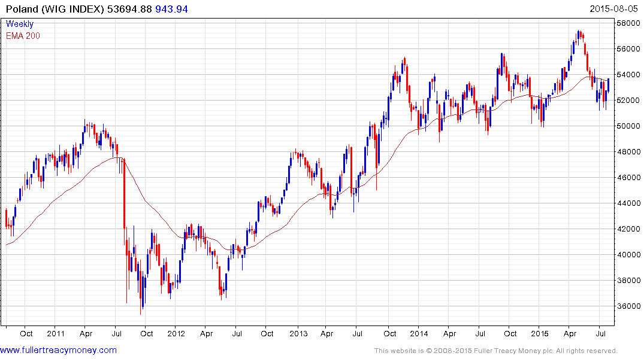
Task: Open the www.fullertreacymoney.com link
Action: pyautogui.click(x=58, y=350)
